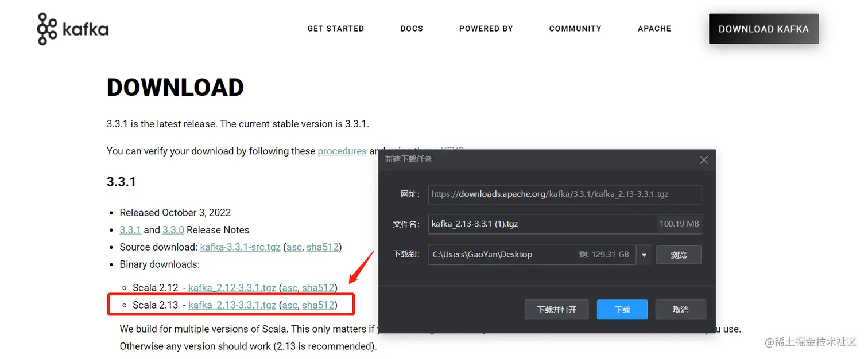Click the blue 下载 download button
The image size is (868, 359).
[x=622, y=310]
